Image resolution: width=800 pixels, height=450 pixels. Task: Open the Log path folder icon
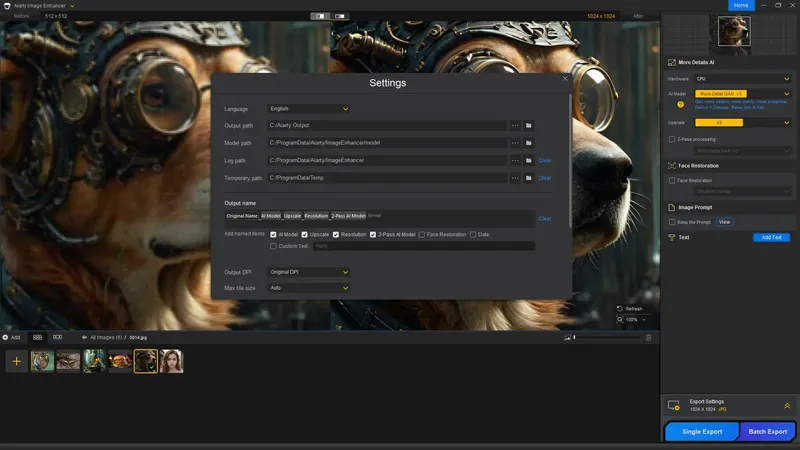(x=529, y=160)
